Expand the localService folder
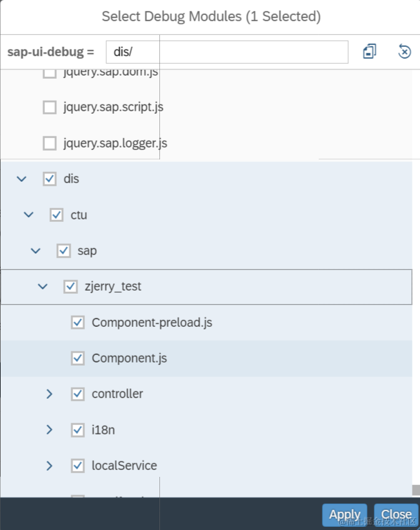 [x=49, y=466]
